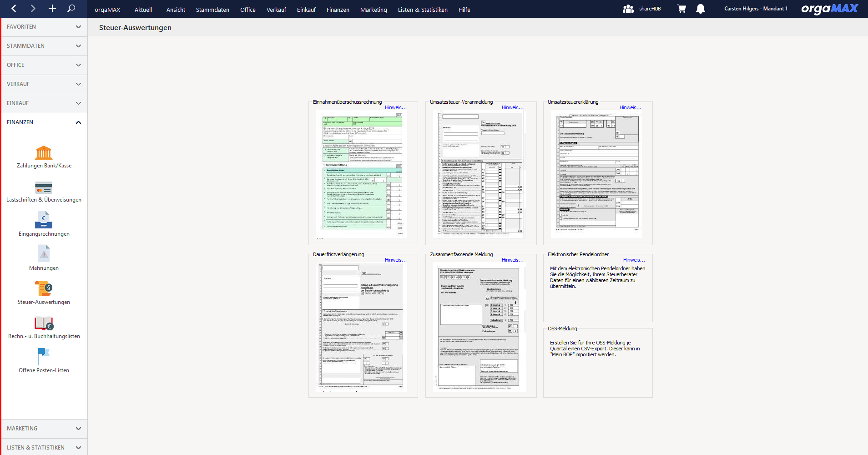Open the Stammdaten menu
The width and height of the screenshot is (868, 455).
point(212,10)
